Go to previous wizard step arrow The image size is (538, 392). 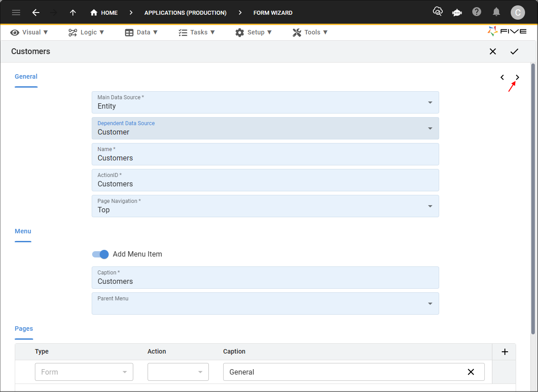[x=502, y=77]
